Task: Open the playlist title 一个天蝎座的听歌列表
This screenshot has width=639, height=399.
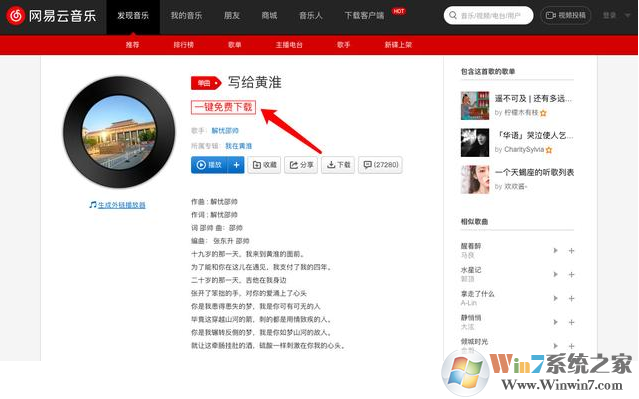Action: click(534, 172)
